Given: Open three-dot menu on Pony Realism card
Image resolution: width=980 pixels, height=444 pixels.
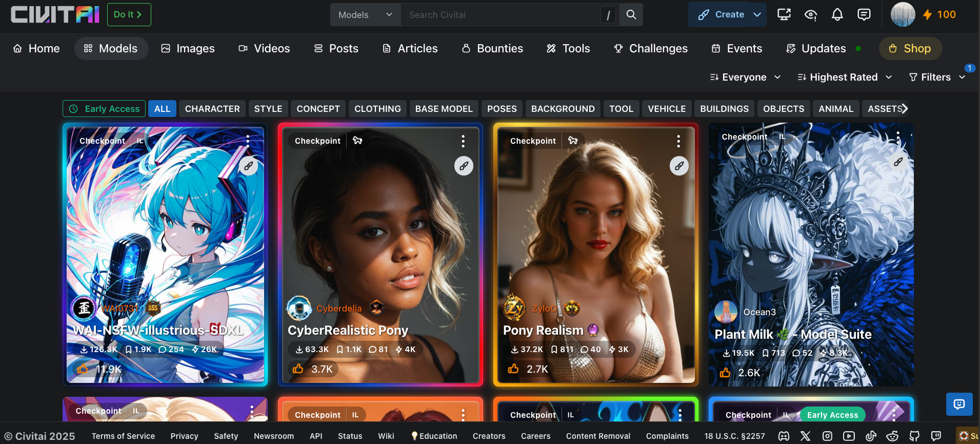Looking at the screenshot, I should pos(678,141).
